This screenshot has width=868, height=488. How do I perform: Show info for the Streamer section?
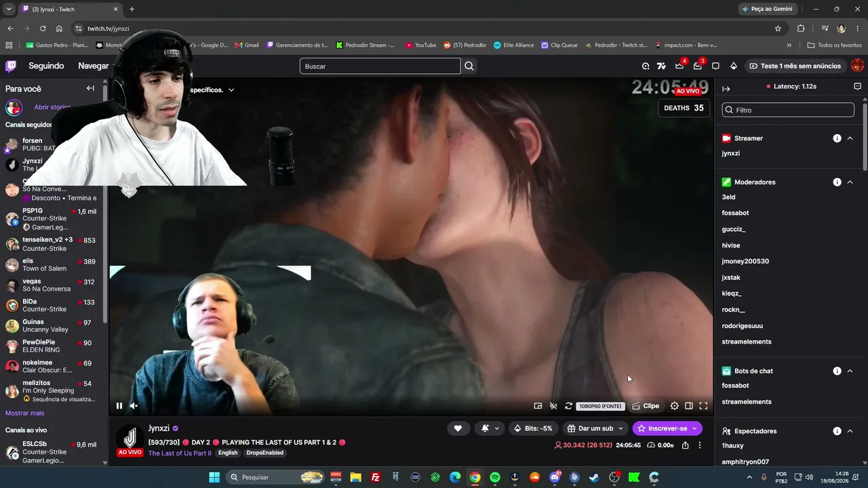(837, 138)
